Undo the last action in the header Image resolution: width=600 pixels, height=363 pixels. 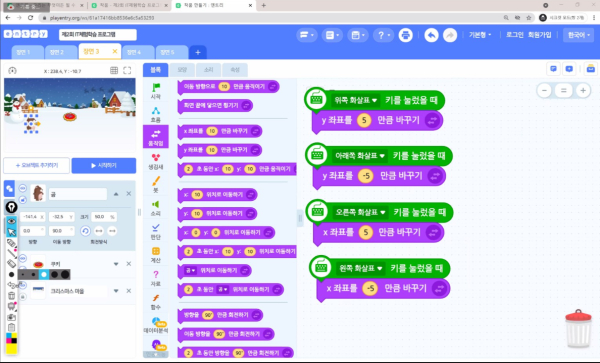(431, 35)
